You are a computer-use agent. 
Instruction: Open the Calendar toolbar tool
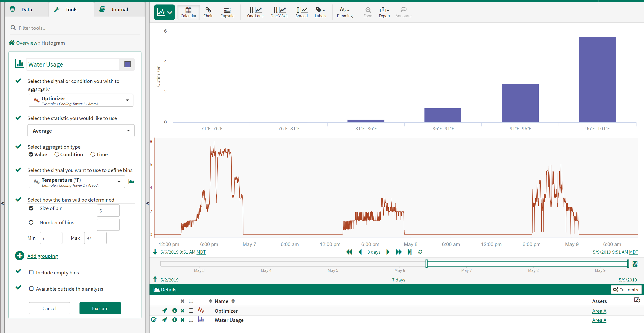(188, 12)
